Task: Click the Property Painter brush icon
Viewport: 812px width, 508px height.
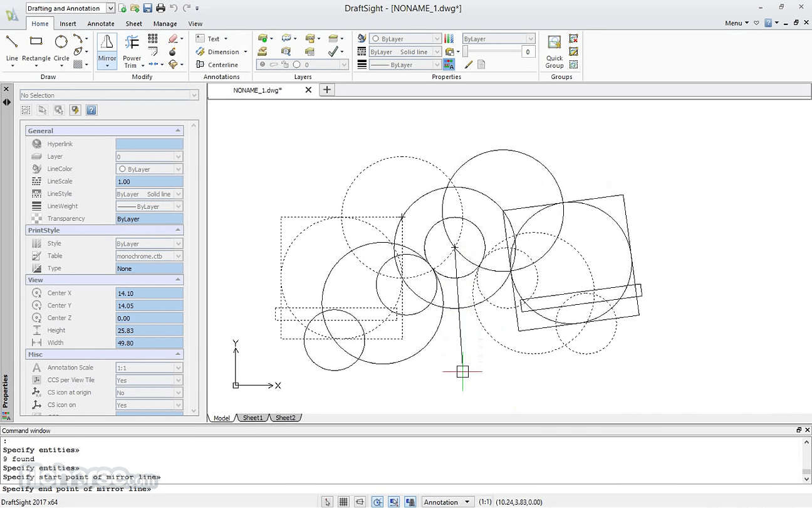Action: 468,65
